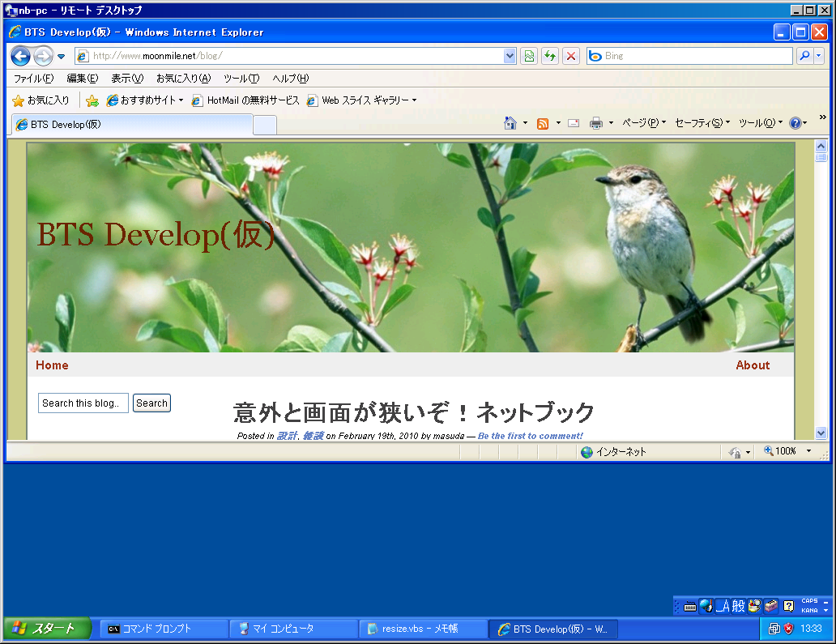Image resolution: width=836 pixels, height=644 pixels.
Task: Click the Refresh page icon
Action: click(550, 56)
